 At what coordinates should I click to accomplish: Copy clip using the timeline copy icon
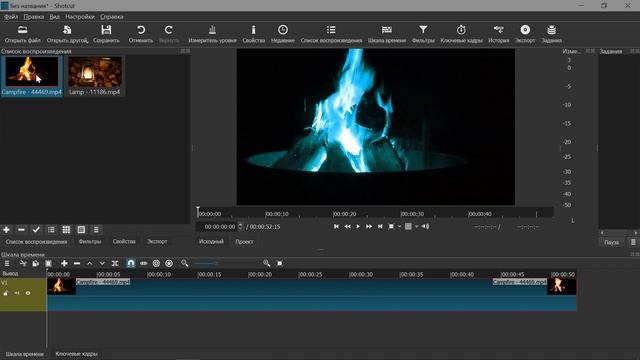pos(36,264)
